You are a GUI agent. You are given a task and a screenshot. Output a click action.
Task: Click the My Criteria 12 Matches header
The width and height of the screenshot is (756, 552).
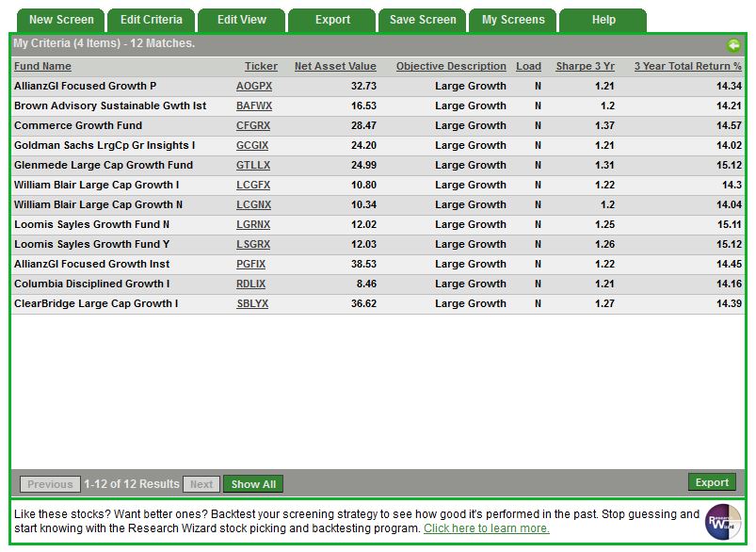click(105, 43)
